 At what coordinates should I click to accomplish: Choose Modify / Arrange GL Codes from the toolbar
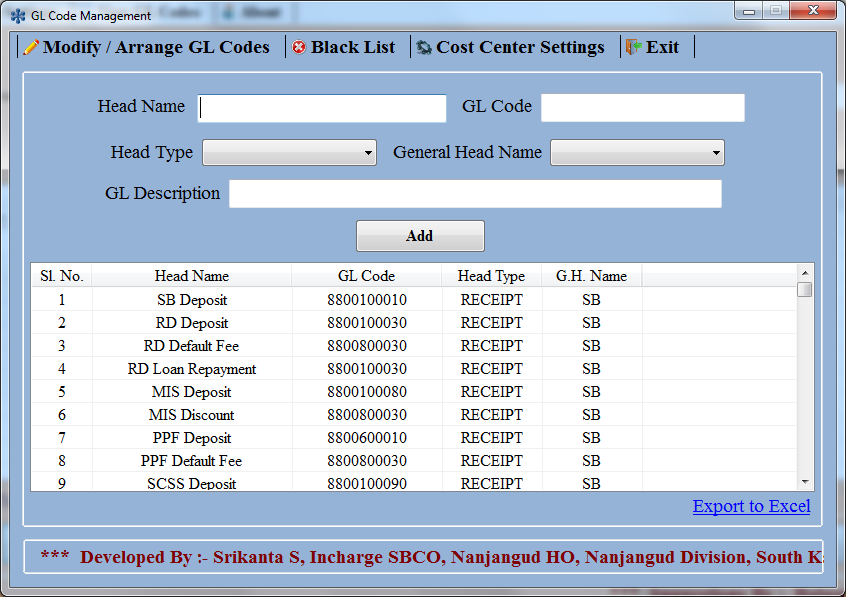coord(147,46)
